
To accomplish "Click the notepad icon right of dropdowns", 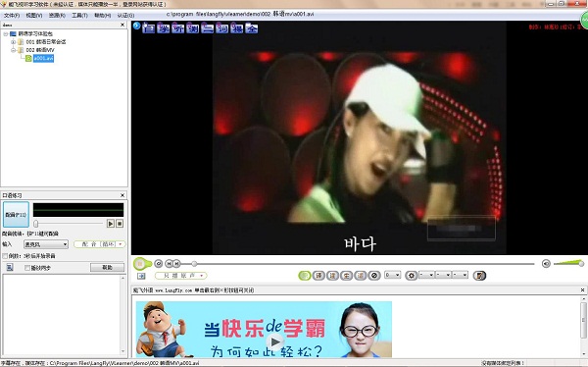I will point(479,276).
